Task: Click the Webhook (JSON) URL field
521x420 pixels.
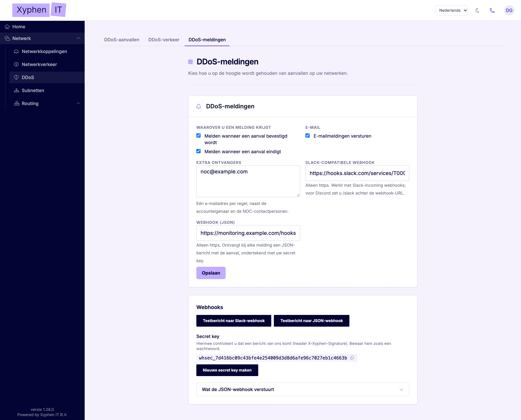Action: coord(248,233)
